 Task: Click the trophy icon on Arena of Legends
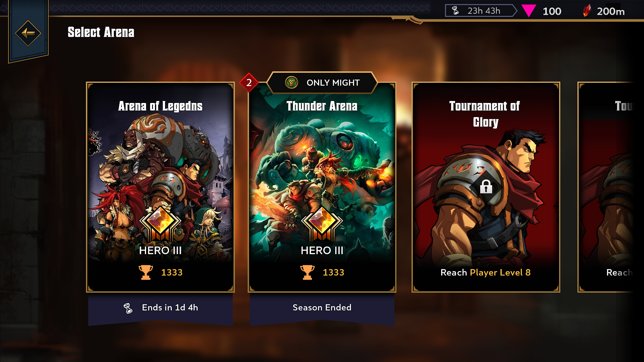pos(146,272)
